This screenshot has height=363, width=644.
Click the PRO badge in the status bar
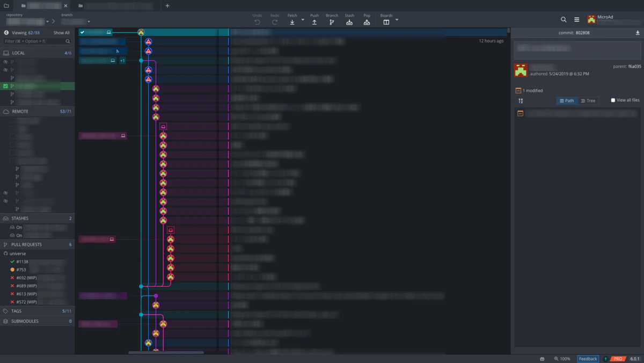pos(618,359)
